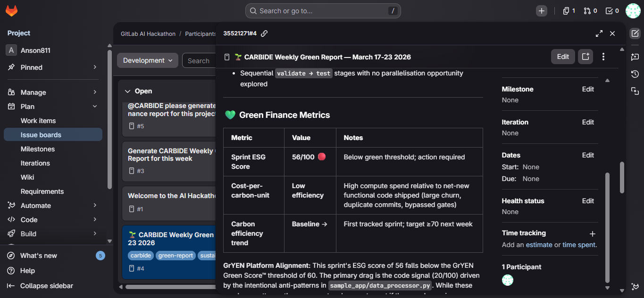644x298 pixels.
Task: Click the carbide label on card #4
Action: pos(141,256)
